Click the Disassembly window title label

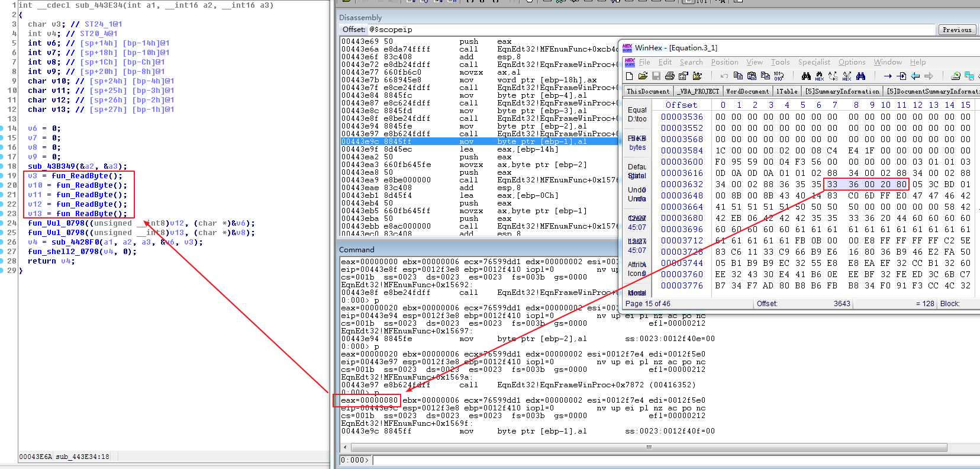[x=360, y=18]
